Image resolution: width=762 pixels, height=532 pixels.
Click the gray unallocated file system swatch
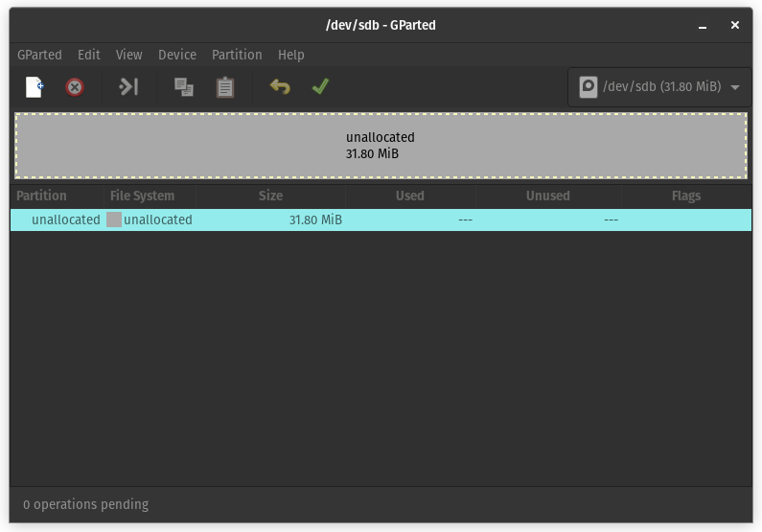114,220
